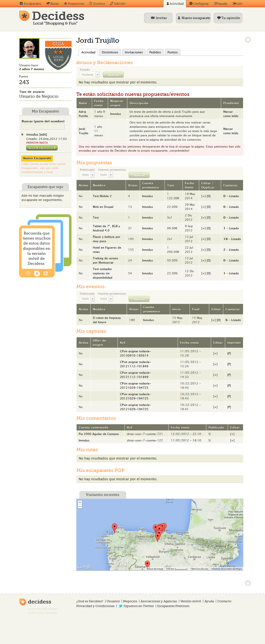Click the square icon on the orange phone graphic
265x644 pixels.
[46, 273]
